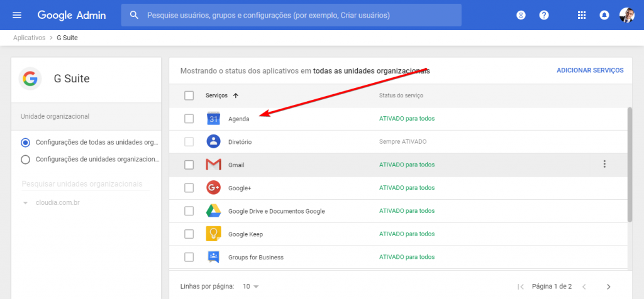The width and height of the screenshot is (644, 299).
Task: Go to the next page
Action: (609, 286)
